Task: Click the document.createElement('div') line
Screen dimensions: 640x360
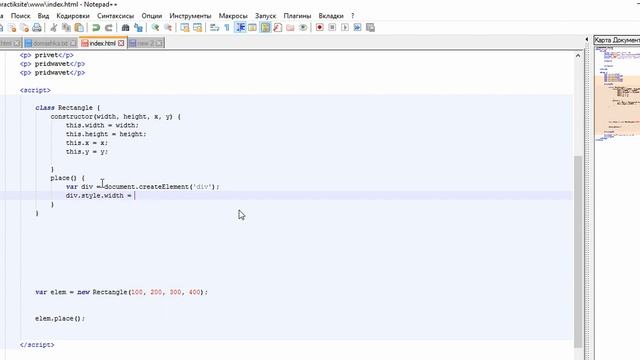Action: 142,187
